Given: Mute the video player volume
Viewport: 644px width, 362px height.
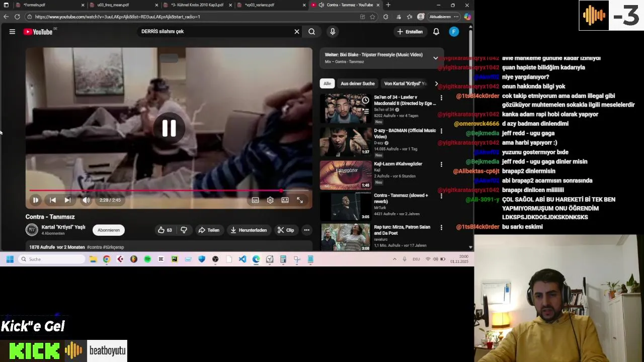Looking at the screenshot, I should [86, 200].
